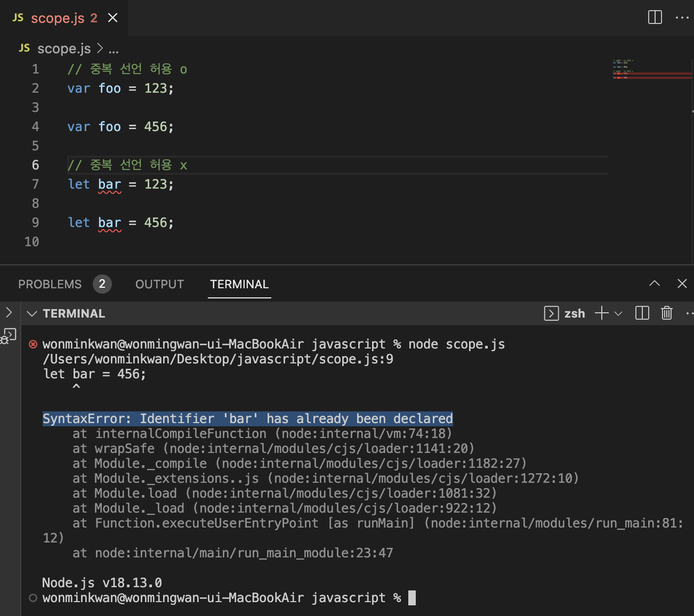Kill terminal using trash icon

(x=667, y=313)
